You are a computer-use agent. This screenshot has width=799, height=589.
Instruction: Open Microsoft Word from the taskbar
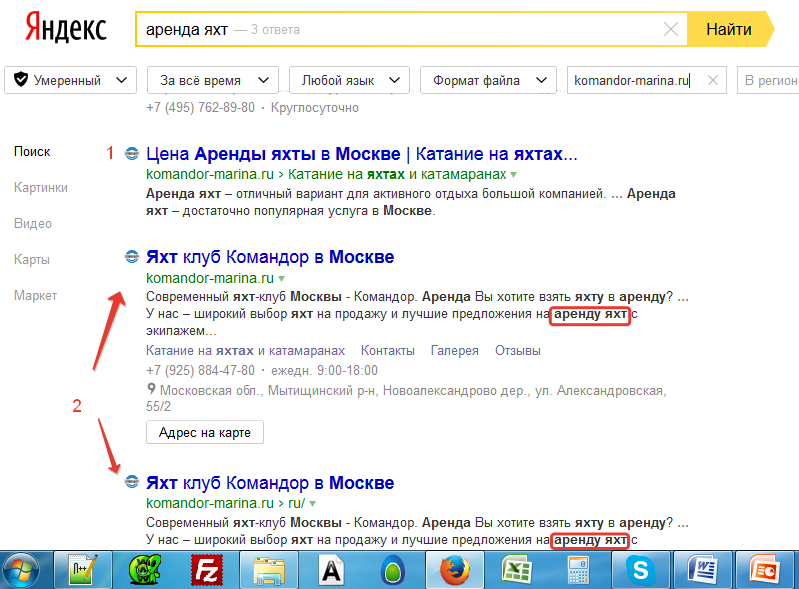click(x=703, y=570)
